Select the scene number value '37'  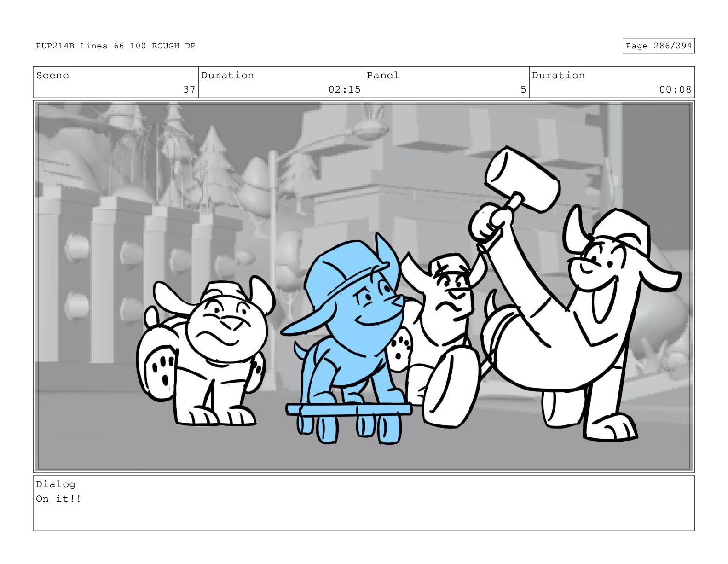[x=189, y=89]
